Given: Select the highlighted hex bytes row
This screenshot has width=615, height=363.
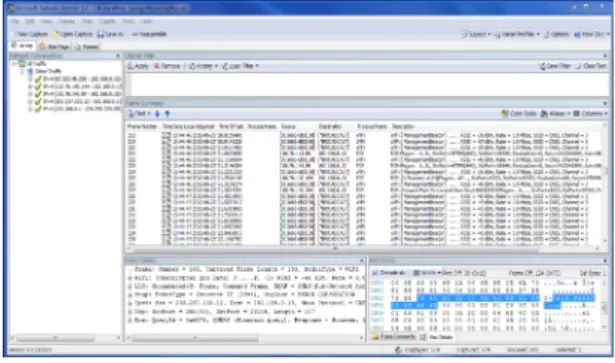Looking at the screenshot, I should (x=478, y=298).
